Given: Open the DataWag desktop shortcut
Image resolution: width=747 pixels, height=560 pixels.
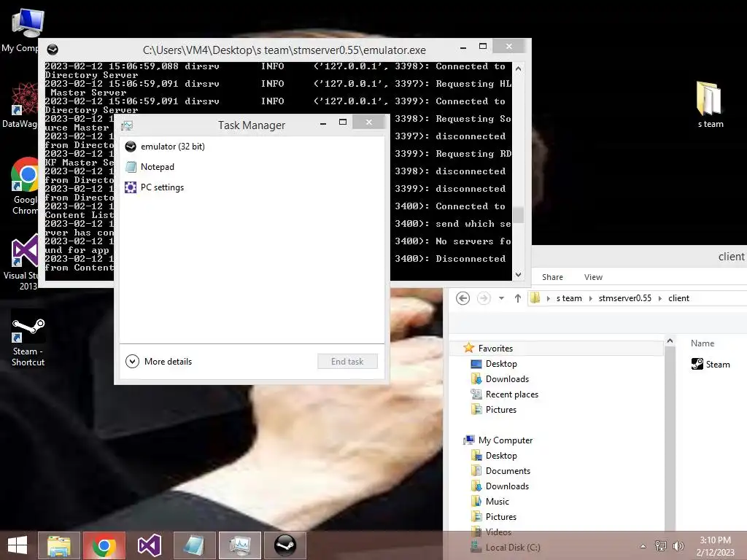Looking at the screenshot, I should coord(23,105).
